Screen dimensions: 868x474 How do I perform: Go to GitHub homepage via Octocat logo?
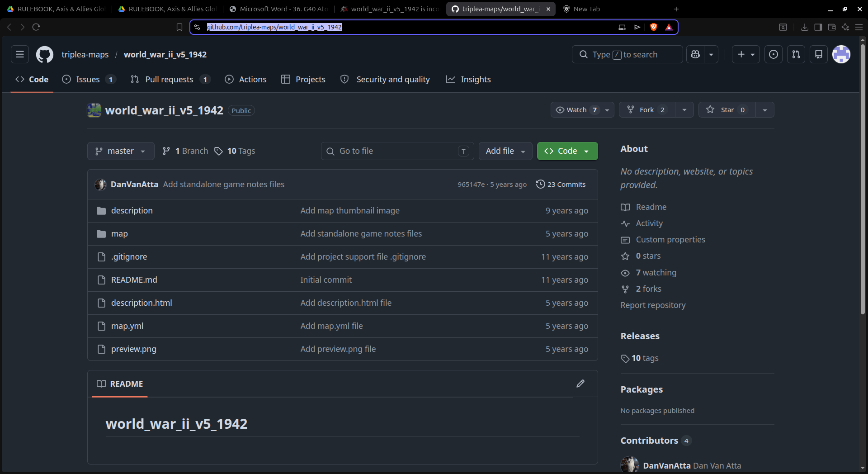coord(44,54)
